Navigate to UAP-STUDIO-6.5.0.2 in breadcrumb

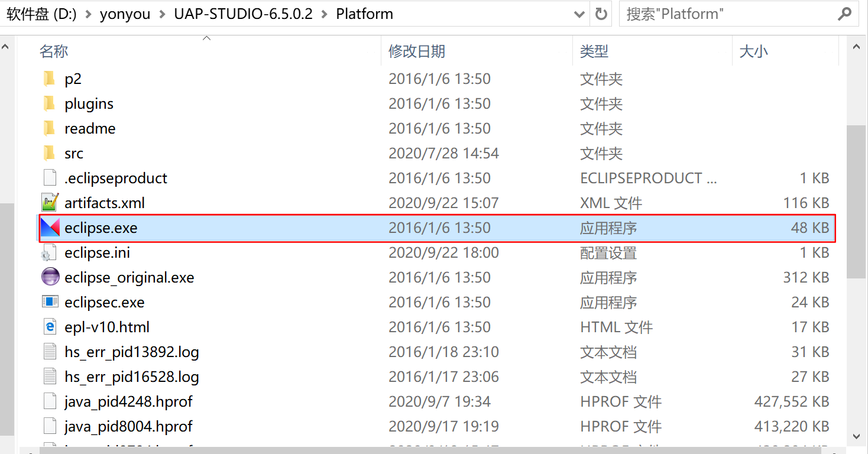(243, 14)
